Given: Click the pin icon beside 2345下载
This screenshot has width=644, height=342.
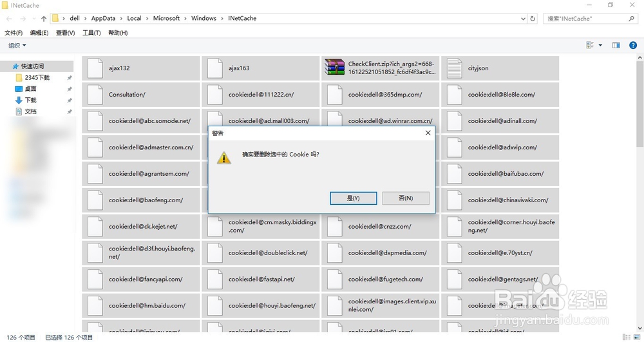Looking at the screenshot, I should [70, 77].
